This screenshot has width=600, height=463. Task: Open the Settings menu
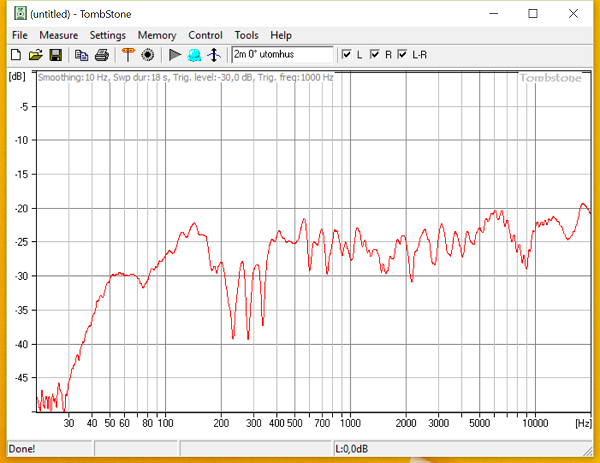(108, 35)
